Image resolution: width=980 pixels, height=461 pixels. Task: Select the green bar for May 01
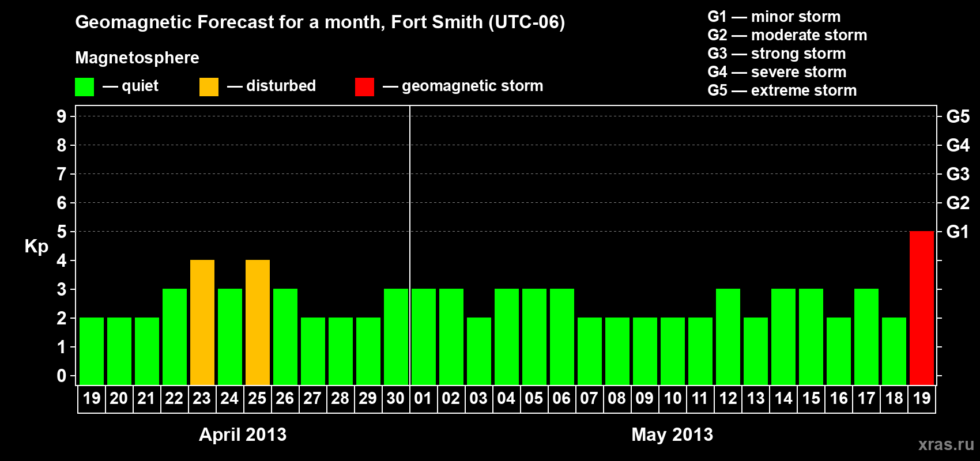click(x=424, y=337)
